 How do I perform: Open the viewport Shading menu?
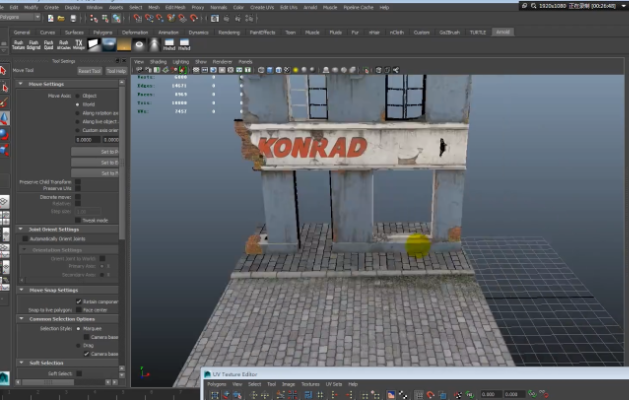158,62
